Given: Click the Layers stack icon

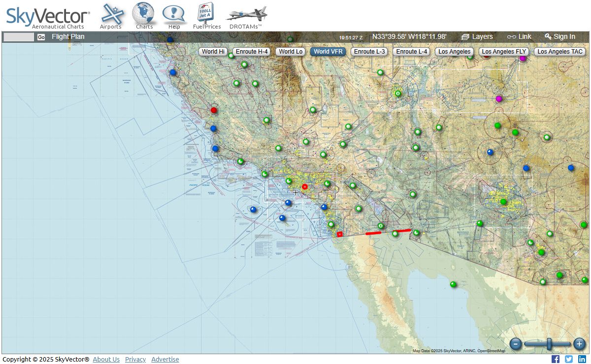Looking at the screenshot, I should [465, 37].
